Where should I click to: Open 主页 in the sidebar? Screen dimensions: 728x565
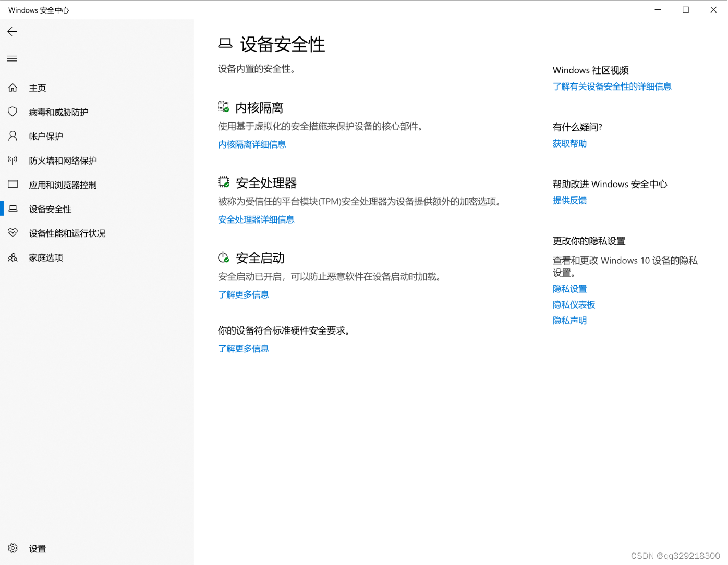tap(97, 88)
